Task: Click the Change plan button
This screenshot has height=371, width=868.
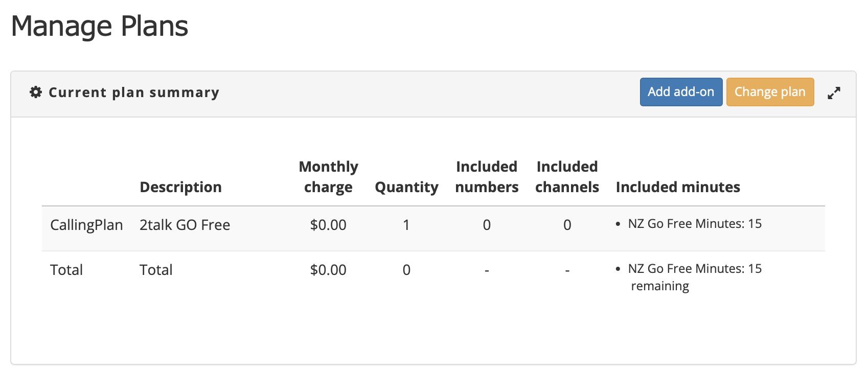Action: 770,92
